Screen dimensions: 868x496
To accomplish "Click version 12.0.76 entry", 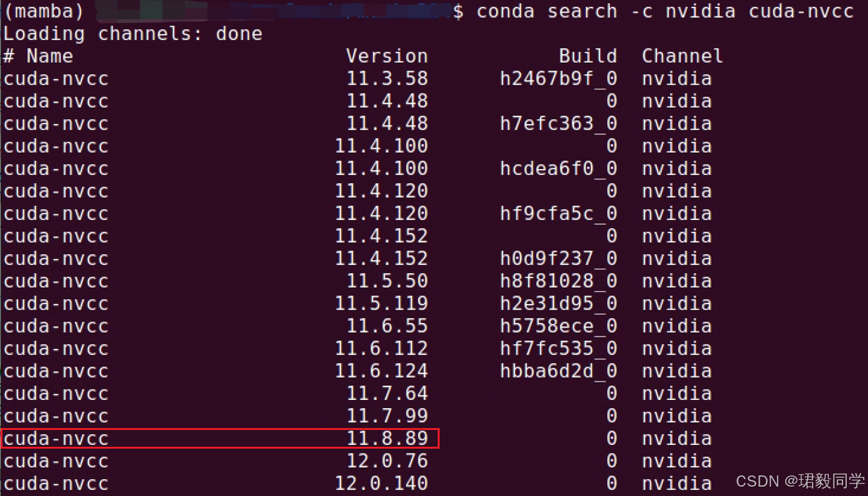I will pos(387,460).
